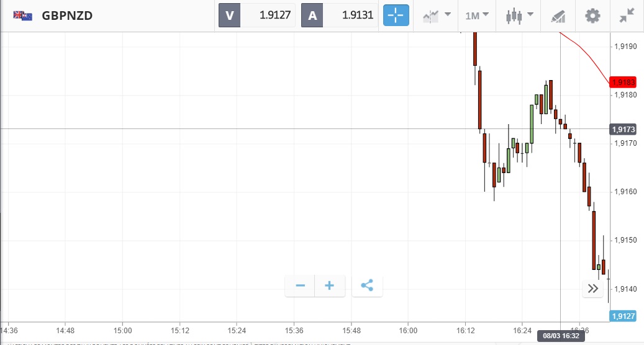Open the candlestick chart type dropdown

[x=520, y=16]
